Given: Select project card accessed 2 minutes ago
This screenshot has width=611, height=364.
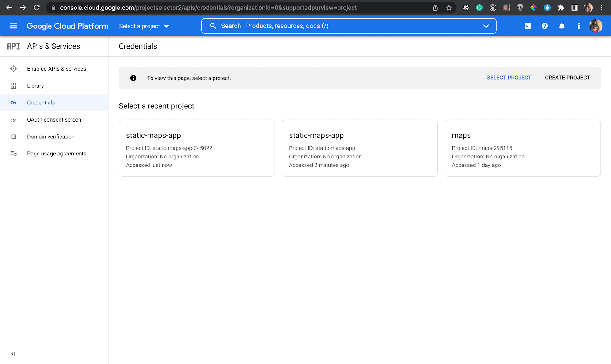Looking at the screenshot, I should click(360, 148).
